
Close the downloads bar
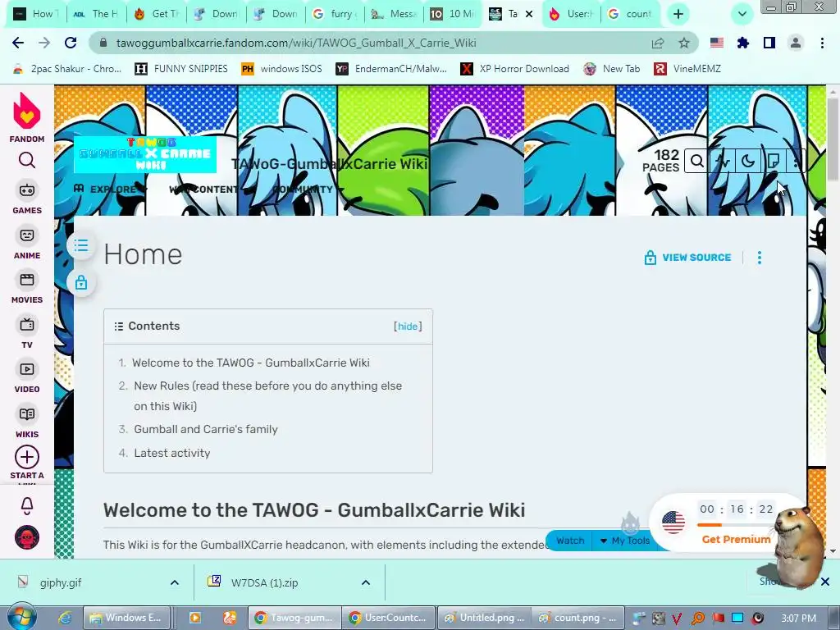[825, 582]
